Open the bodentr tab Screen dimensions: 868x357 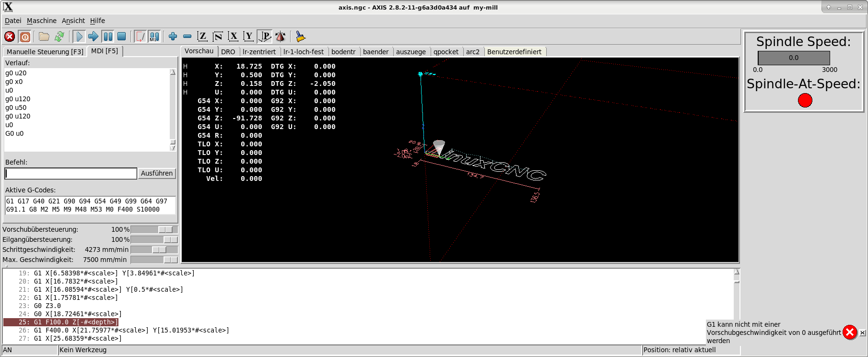coord(343,52)
